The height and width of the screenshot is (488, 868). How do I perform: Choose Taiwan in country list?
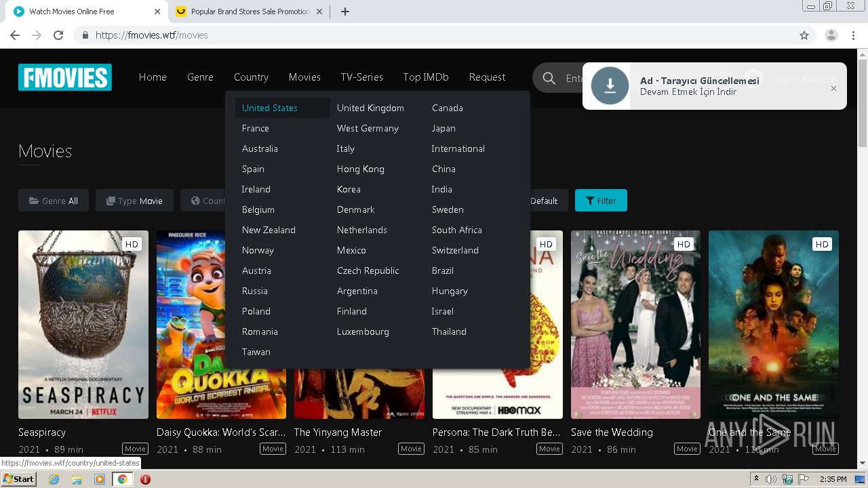(x=256, y=352)
